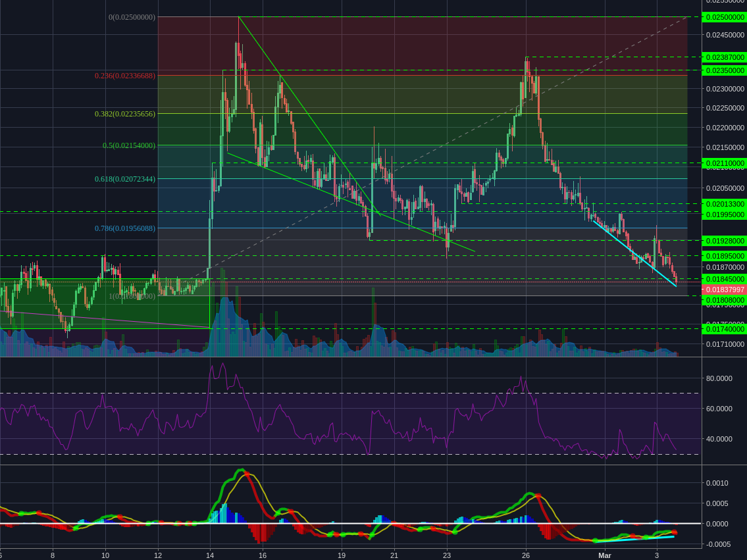
Task: Click the MACD 0.0000 scale value
Action: [717, 524]
